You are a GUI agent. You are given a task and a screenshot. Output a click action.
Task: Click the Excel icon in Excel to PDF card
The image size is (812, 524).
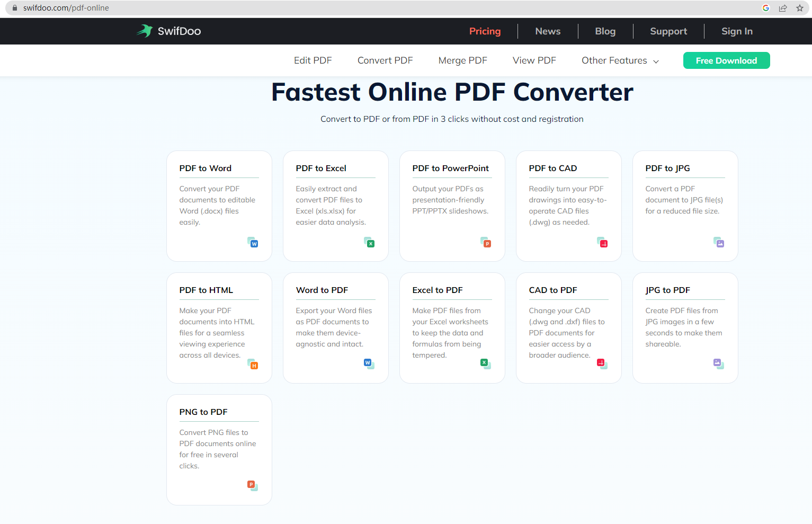[x=486, y=364]
